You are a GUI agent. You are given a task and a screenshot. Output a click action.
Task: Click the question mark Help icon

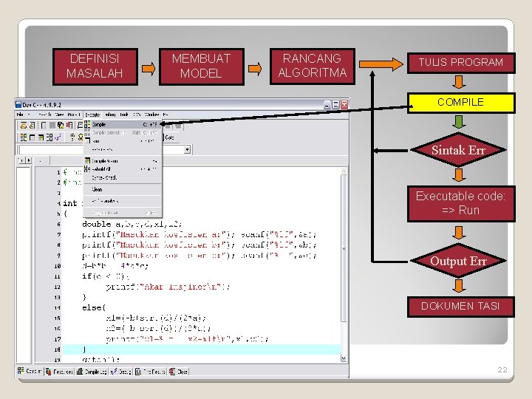click(72, 137)
